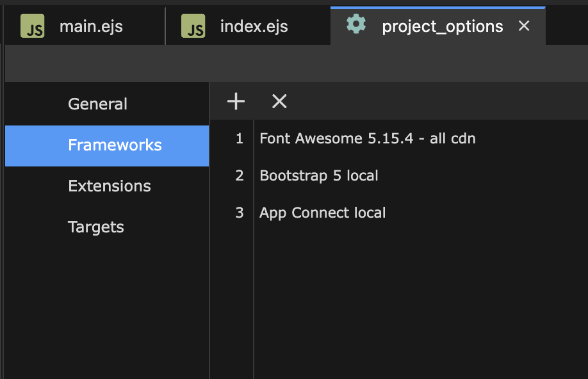This screenshot has height=379, width=588.
Task: Click row number 2 in frameworks list
Action: [x=240, y=176]
